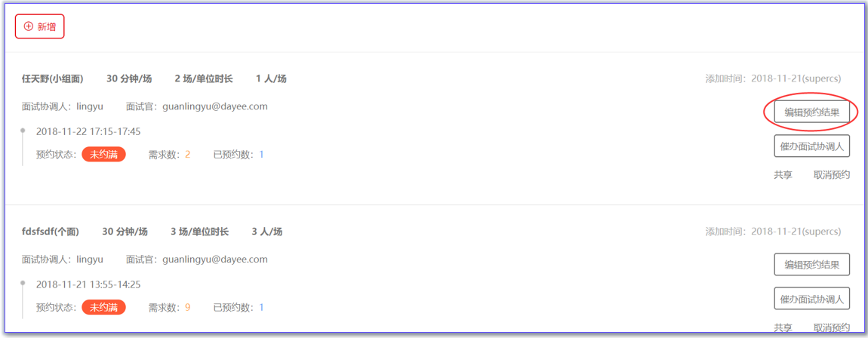
Task: Click 取消预约 for fdsfsdf interview
Action: click(832, 327)
